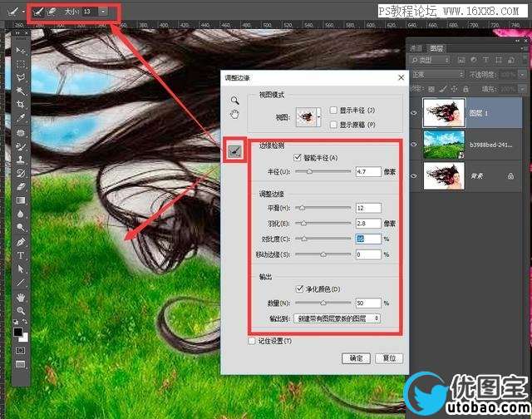Hide the 背景 layer via its eye icon
The image size is (532, 419).
(414, 175)
